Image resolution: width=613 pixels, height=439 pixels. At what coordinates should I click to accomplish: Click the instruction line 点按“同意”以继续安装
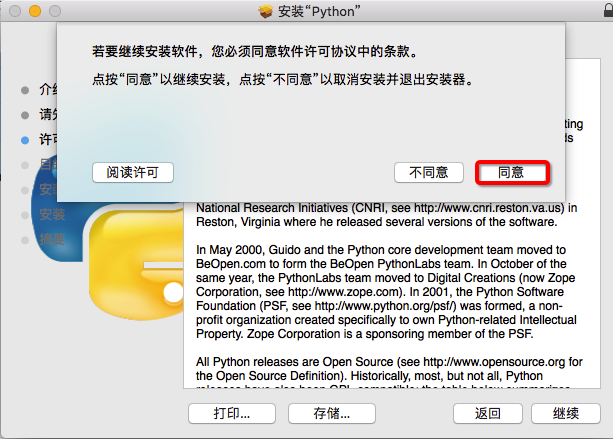284,80
